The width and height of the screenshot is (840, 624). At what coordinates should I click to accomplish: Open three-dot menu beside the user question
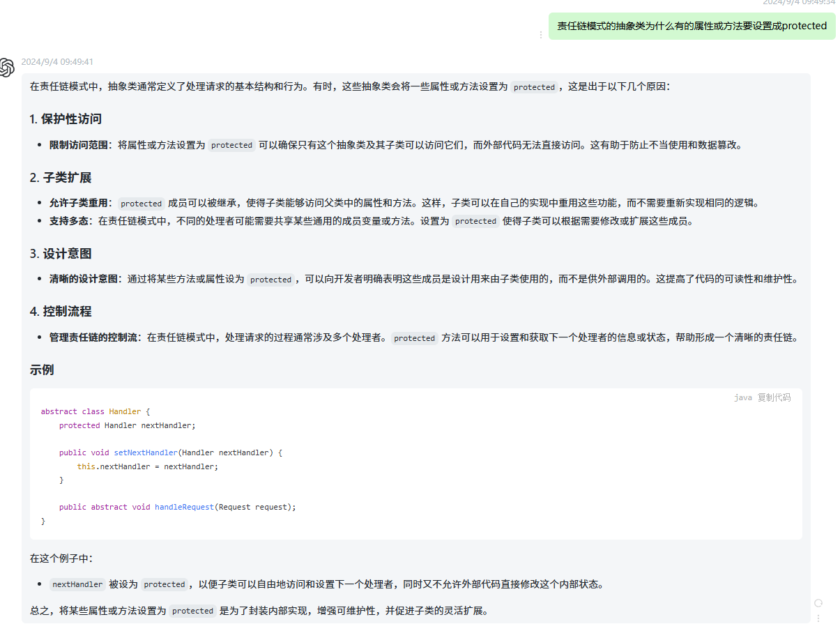[540, 35]
